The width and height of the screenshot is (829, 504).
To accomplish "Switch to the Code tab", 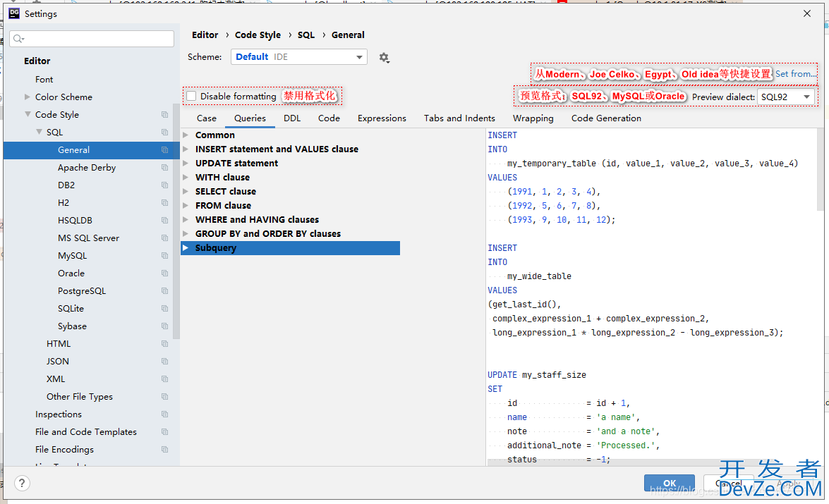I will tap(329, 118).
